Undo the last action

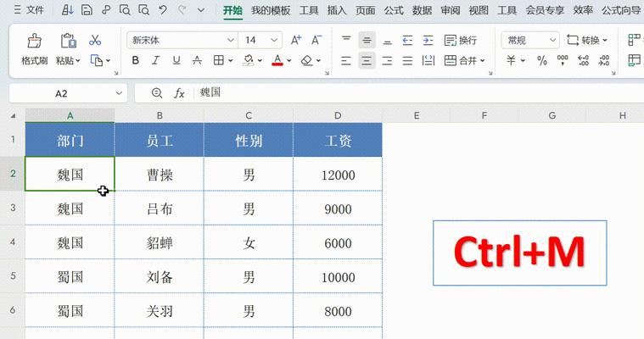tap(163, 10)
